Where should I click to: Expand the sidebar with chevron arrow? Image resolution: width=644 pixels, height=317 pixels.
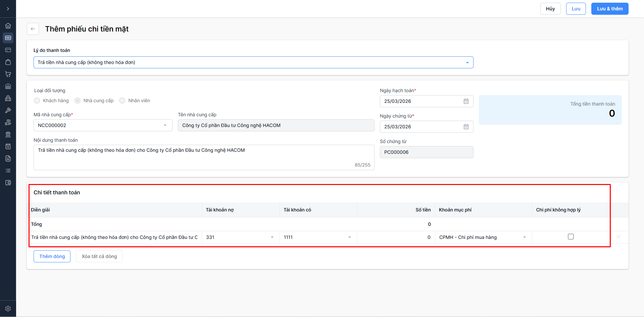point(8,9)
